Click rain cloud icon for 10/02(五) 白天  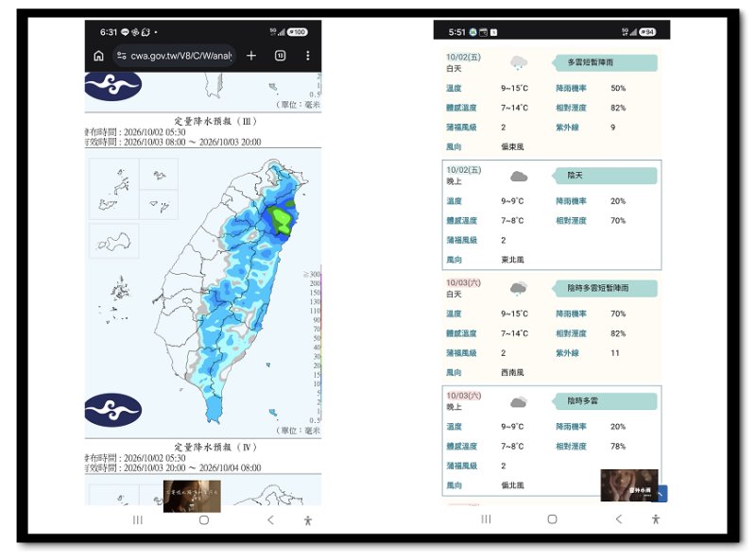click(x=518, y=63)
